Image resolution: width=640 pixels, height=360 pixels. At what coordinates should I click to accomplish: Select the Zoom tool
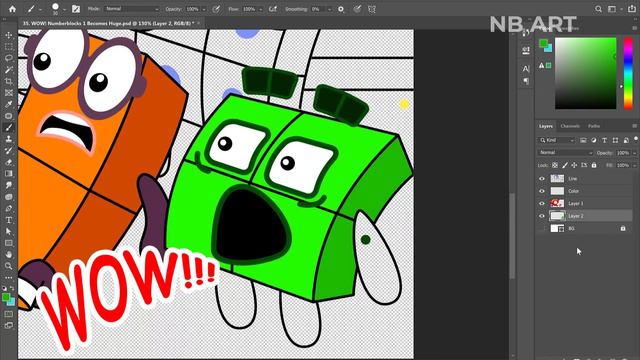(9, 266)
